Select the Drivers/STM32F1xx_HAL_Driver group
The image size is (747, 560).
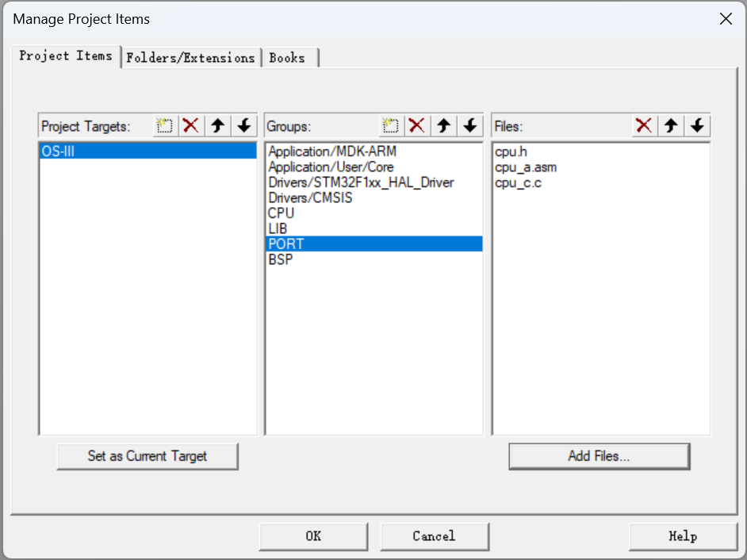(374, 182)
